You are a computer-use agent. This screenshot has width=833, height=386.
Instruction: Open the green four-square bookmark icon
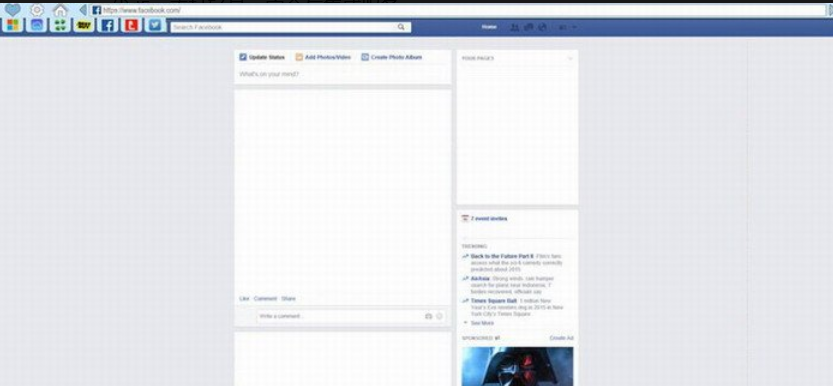60,25
